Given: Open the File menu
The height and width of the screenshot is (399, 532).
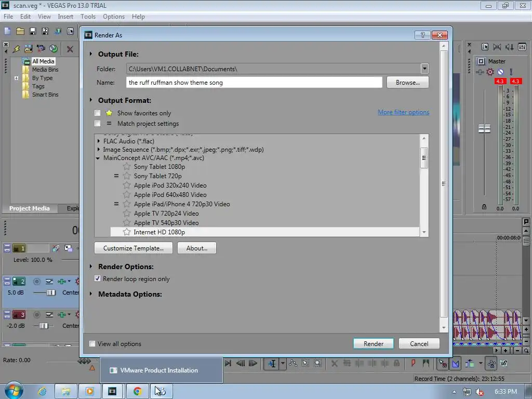Looking at the screenshot, I should tap(8, 16).
